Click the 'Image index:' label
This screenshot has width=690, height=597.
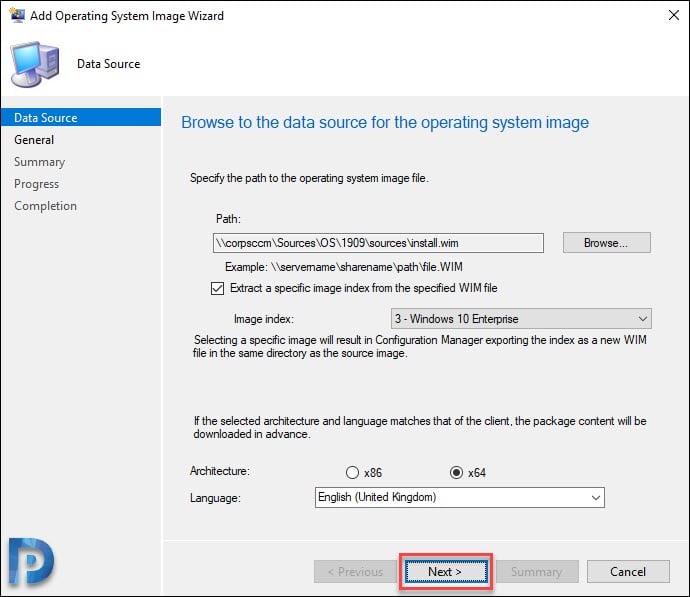[264, 319]
